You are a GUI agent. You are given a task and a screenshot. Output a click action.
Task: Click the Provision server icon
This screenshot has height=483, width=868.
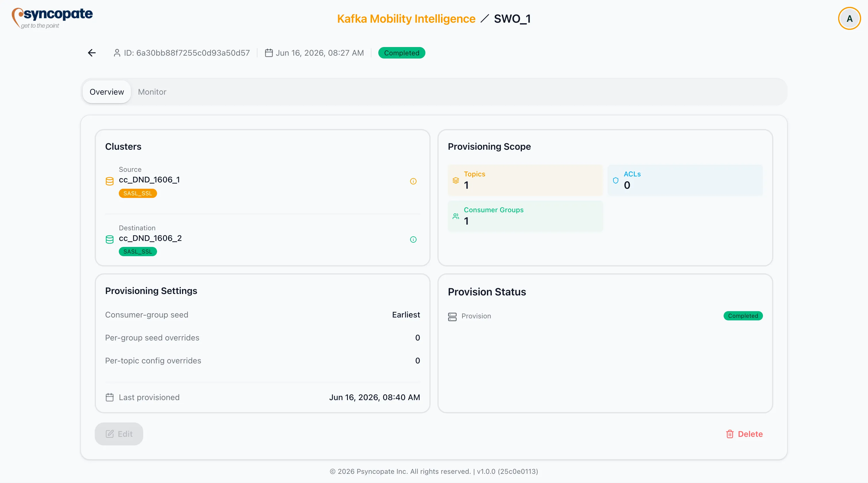pyautogui.click(x=452, y=317)
